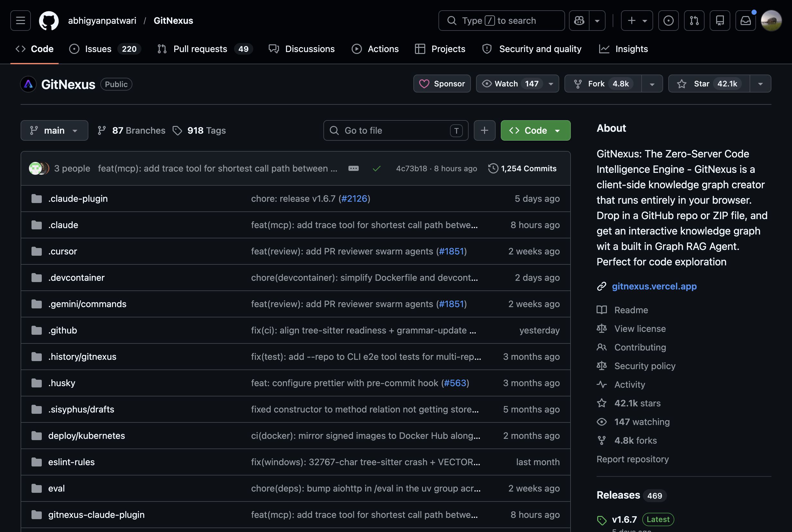View 918 Tags link
The width and height of the screenshot is (792, 532).
(199, 130)
